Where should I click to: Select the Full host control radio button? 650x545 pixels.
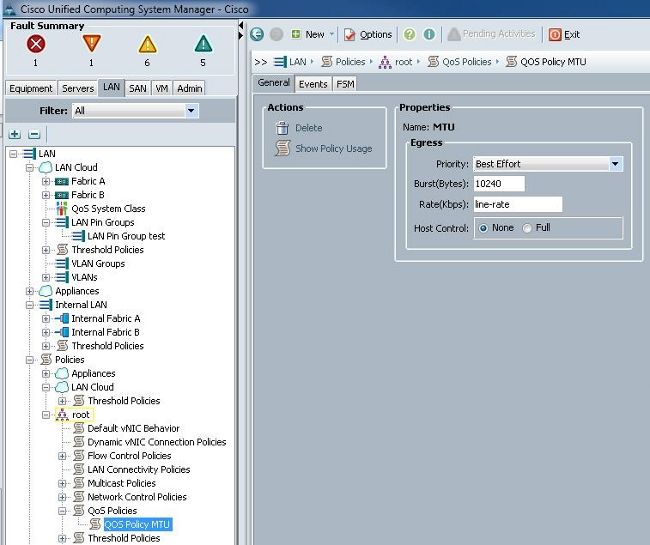point(527,228)
